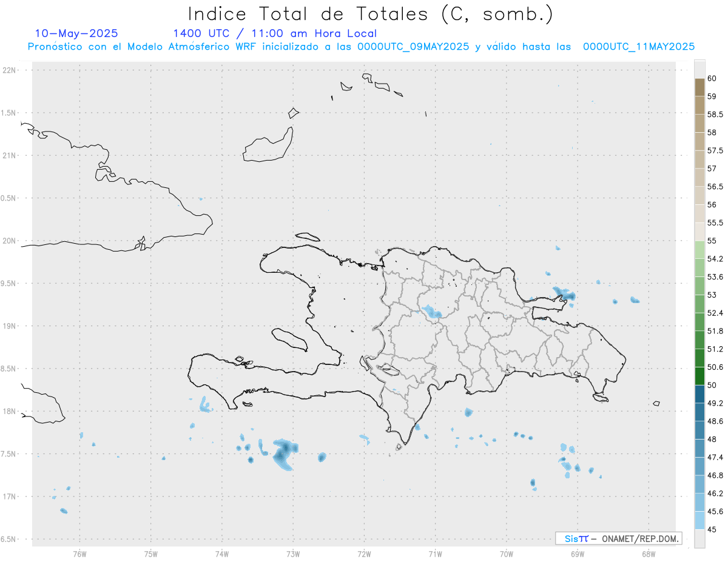The height and width of the screenshot is (562, 728).
Task: Click the "75W" longitude axis label
Action: pyautogui.click(x=150, y=554)
